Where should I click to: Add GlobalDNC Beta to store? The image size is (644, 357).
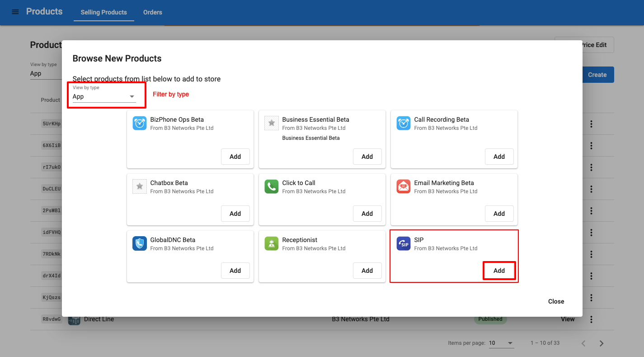coord(235,271)
